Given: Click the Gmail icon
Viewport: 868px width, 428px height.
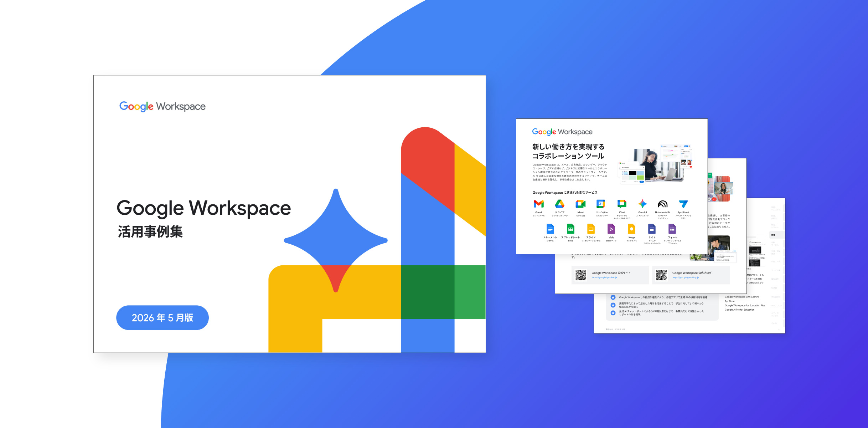Looking at the screenshot, I should point(538,204).
